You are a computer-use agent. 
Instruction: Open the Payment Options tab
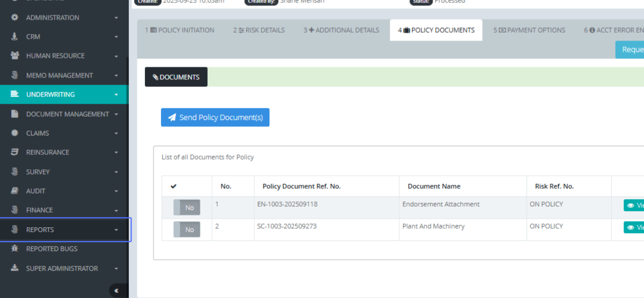click(529, 30)
